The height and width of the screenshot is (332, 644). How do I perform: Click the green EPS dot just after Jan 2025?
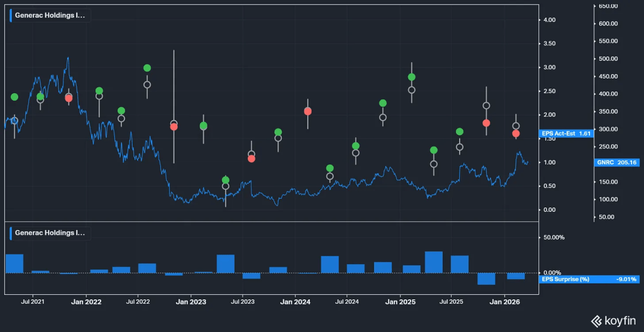(x=411, y=77)
